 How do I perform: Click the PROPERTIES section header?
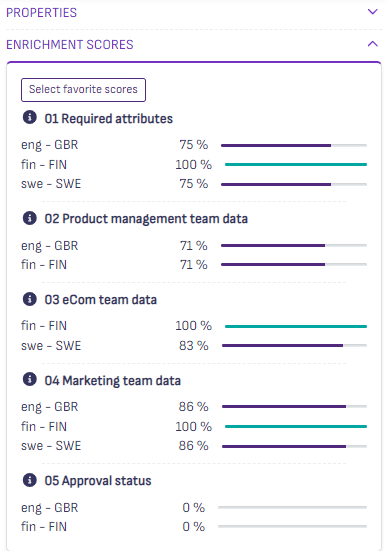tap(41, 13)
